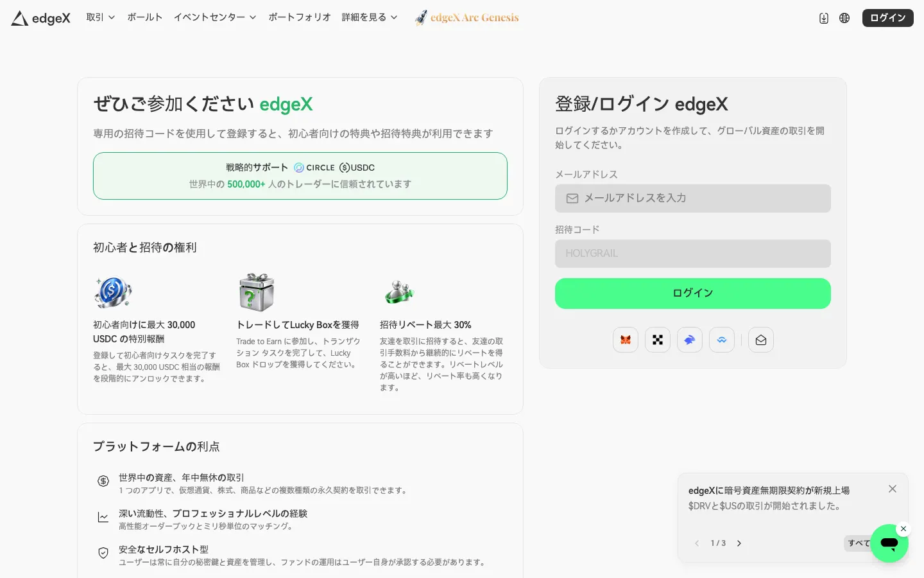The image size is (924, 578).
Task: Expand the 詳細を見る dropdown
Action: (370, 17)
